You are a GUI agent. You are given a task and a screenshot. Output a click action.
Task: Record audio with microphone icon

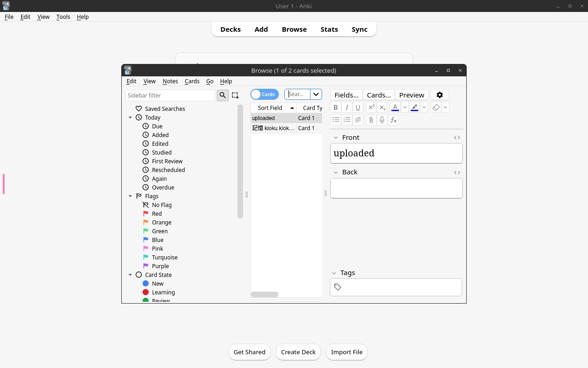(x=382, y=120)
